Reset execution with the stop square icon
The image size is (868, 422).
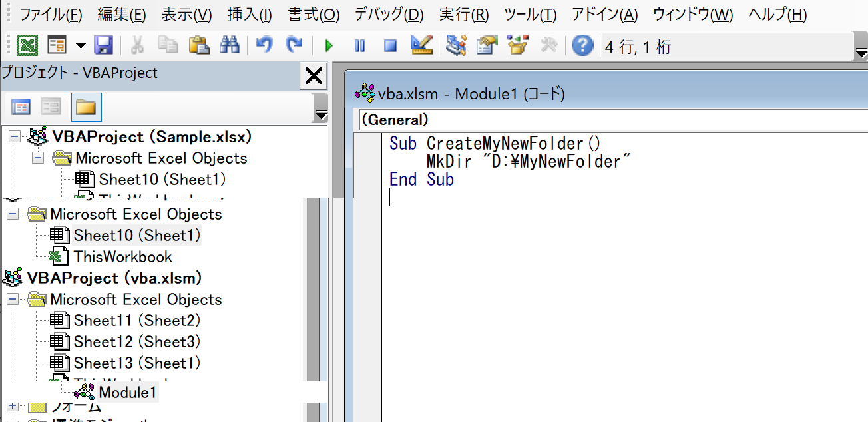(x=390, y=46)
